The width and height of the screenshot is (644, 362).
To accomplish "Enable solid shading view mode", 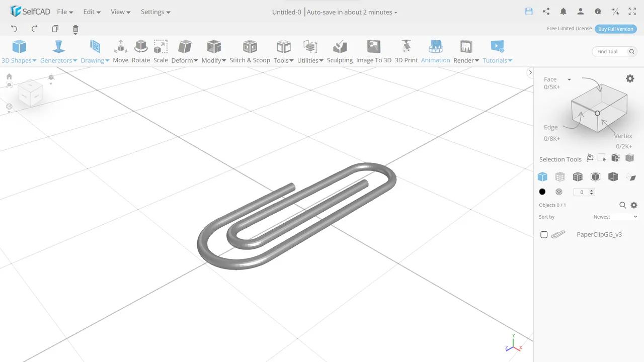I will click(x=542, y=176).
